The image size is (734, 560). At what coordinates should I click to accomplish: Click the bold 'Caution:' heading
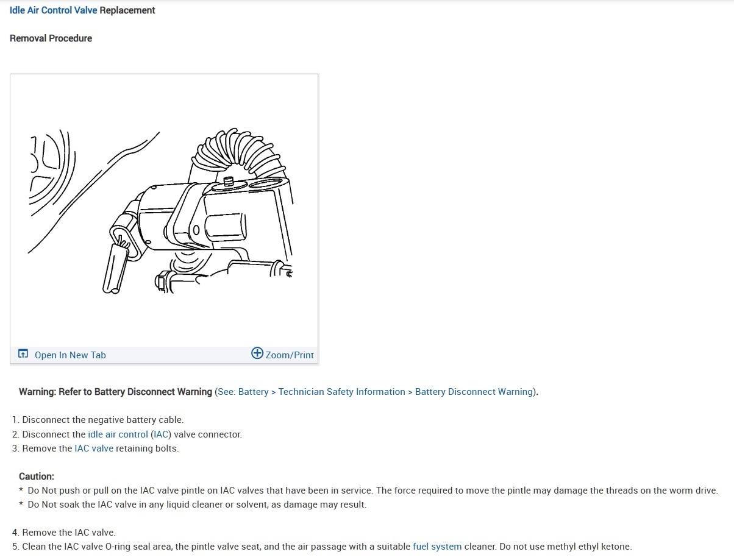pos(37,477)
